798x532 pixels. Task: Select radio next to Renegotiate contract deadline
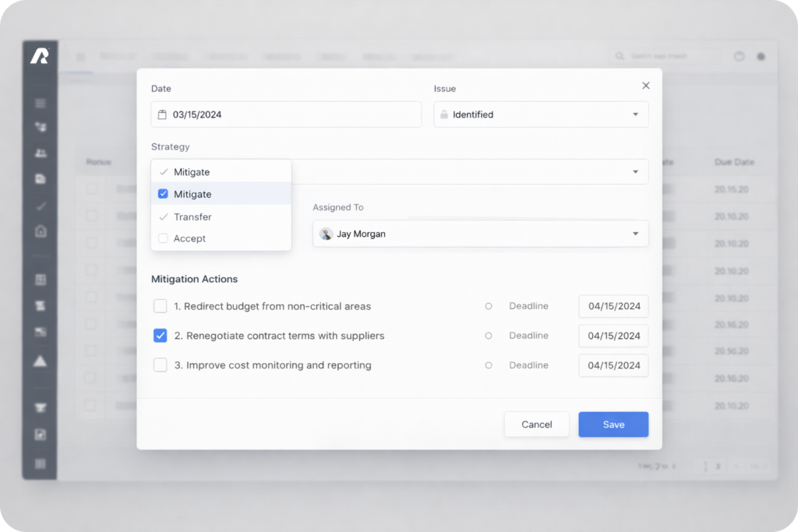tap(489, 336)
